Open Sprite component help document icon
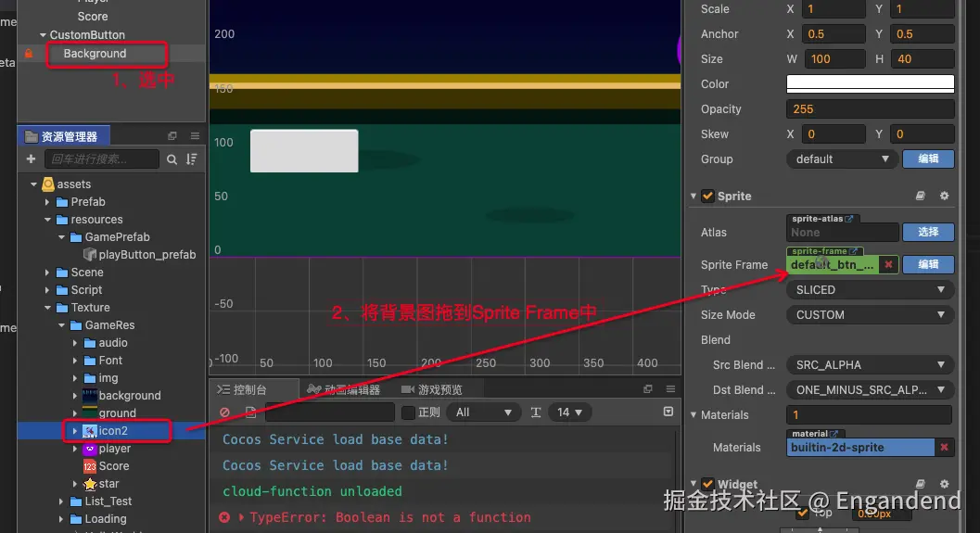 (x=921, y=197)
